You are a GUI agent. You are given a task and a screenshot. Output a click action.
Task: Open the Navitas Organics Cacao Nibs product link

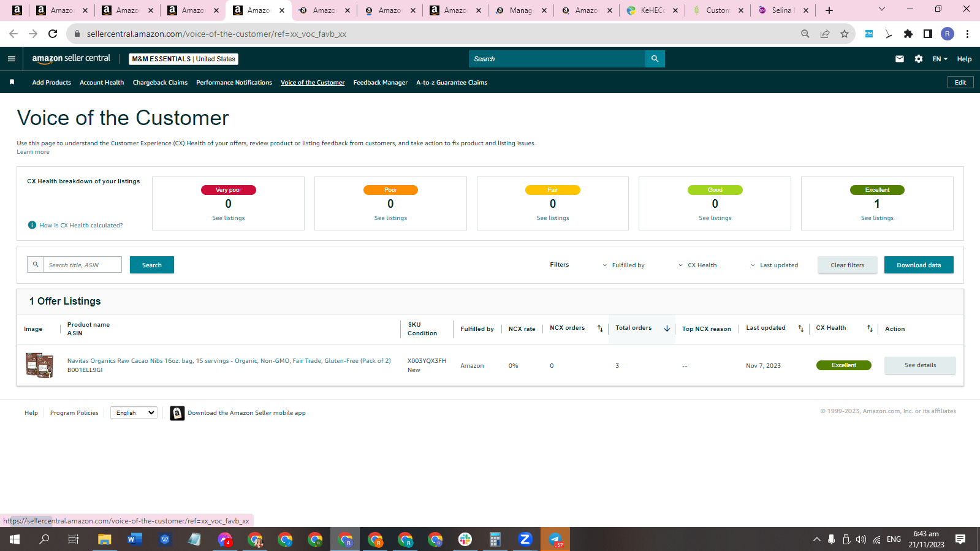(x=229, y=361)
